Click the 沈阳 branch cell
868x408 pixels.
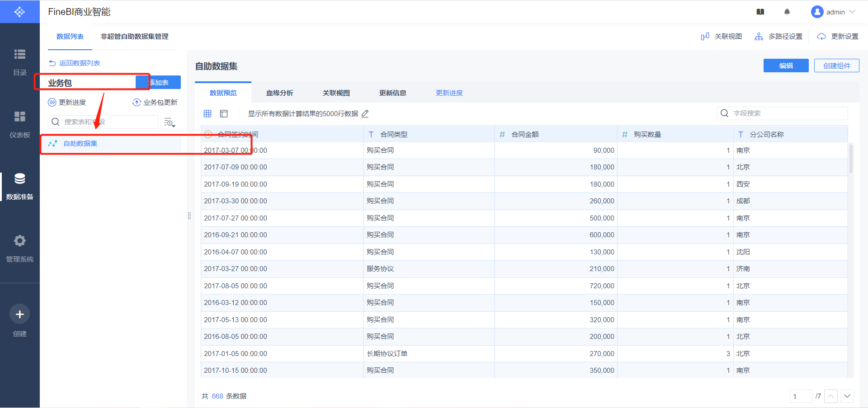[791, 252]
